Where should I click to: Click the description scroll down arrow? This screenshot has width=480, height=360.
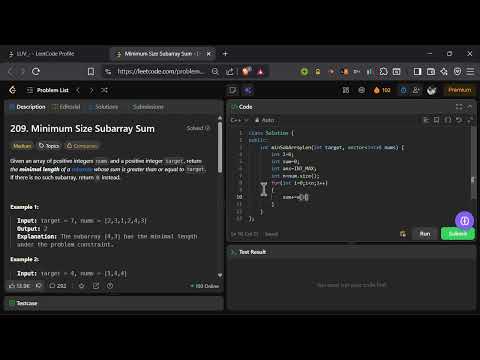coord(220,275)
